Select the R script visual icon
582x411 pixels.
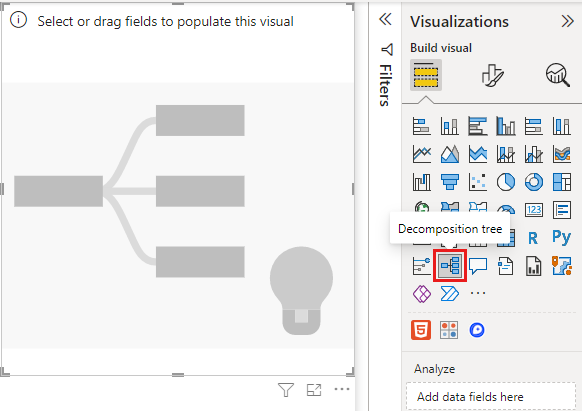click(x=533, y=238)
